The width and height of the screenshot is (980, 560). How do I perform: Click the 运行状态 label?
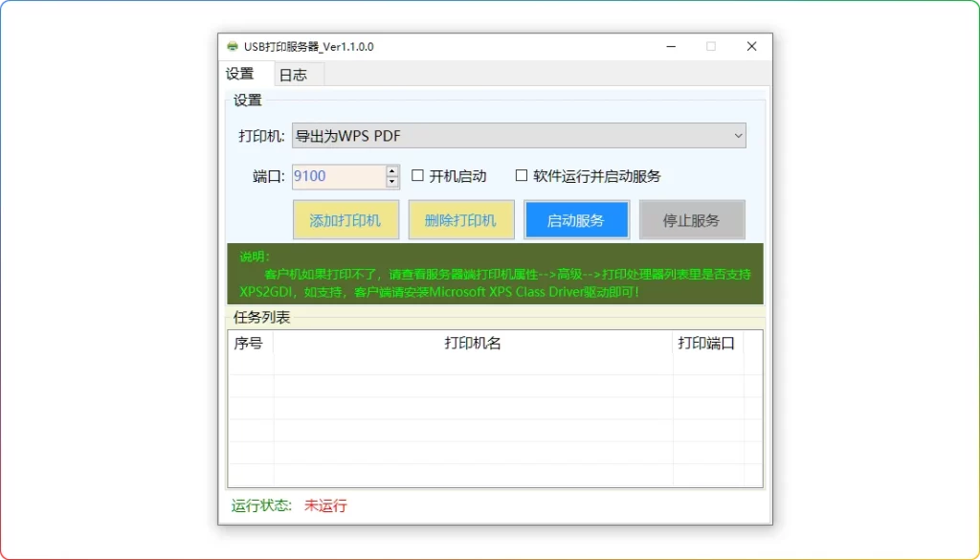(261, 505)
